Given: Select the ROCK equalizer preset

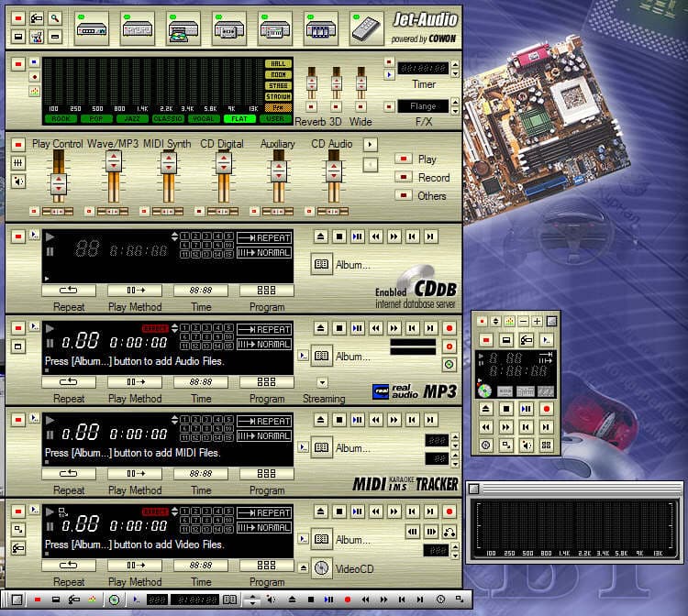Looking at the screenshot, I should 60,119.
